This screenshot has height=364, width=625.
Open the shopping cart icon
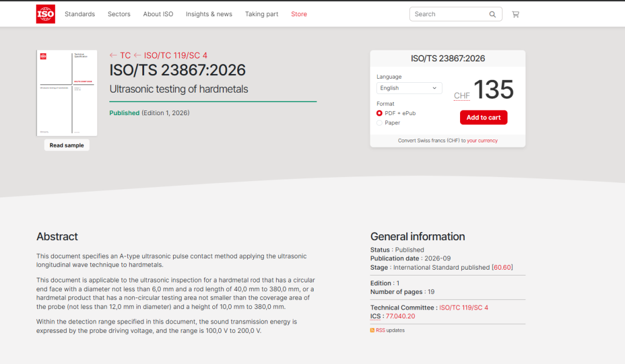coord(516,14)
